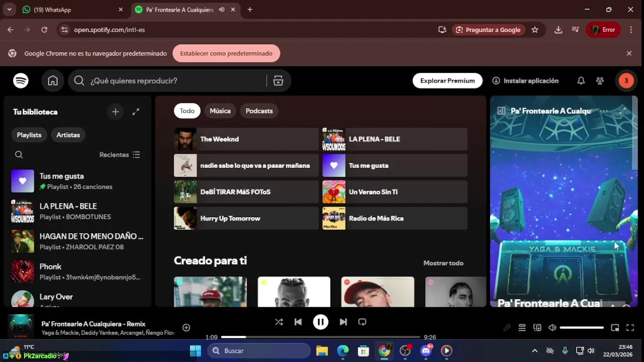Screen dimensions: 644x362
Task: Open the miniplayer
Action: tap(615, 328)
